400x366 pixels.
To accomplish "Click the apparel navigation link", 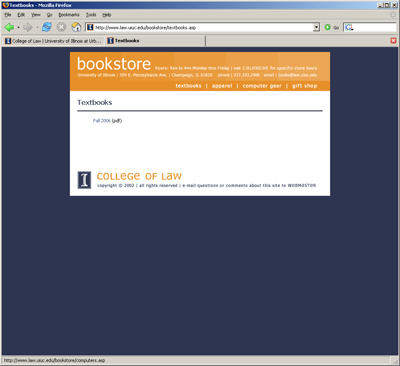I will pos(222,86).
